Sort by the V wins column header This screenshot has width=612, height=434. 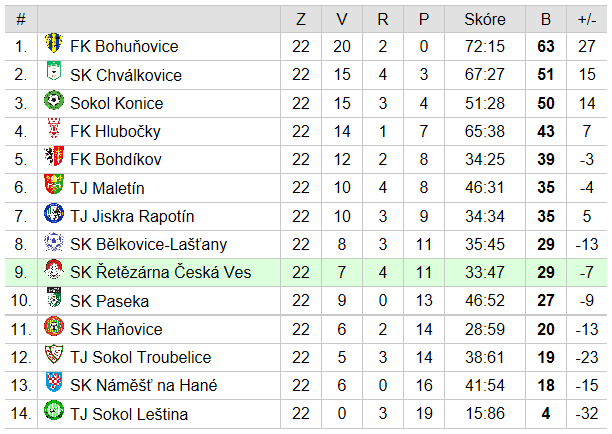[x=342, y=19]
